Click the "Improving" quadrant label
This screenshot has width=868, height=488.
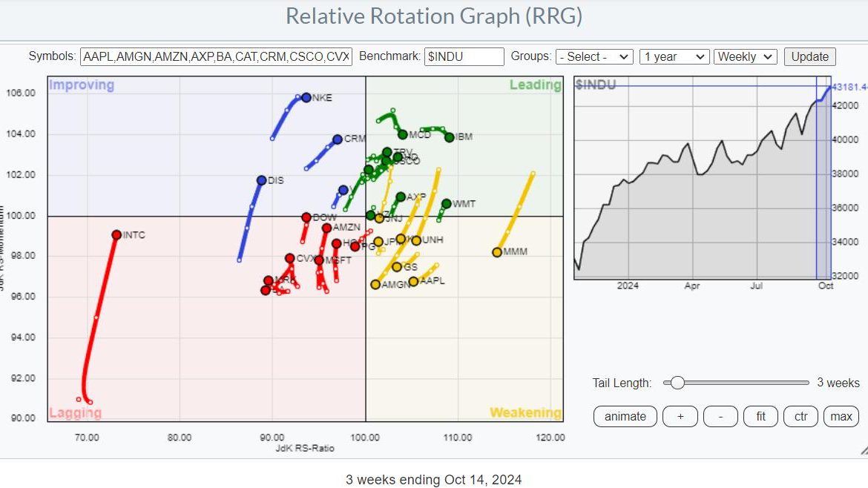pos(82,85)
